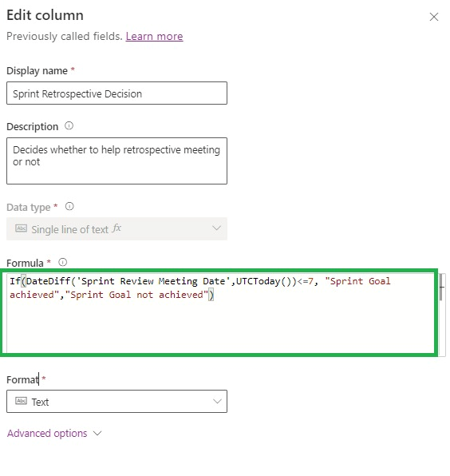Click the Description text box
The width and height of the screenshot is (450, 476).
click(116, 161)
